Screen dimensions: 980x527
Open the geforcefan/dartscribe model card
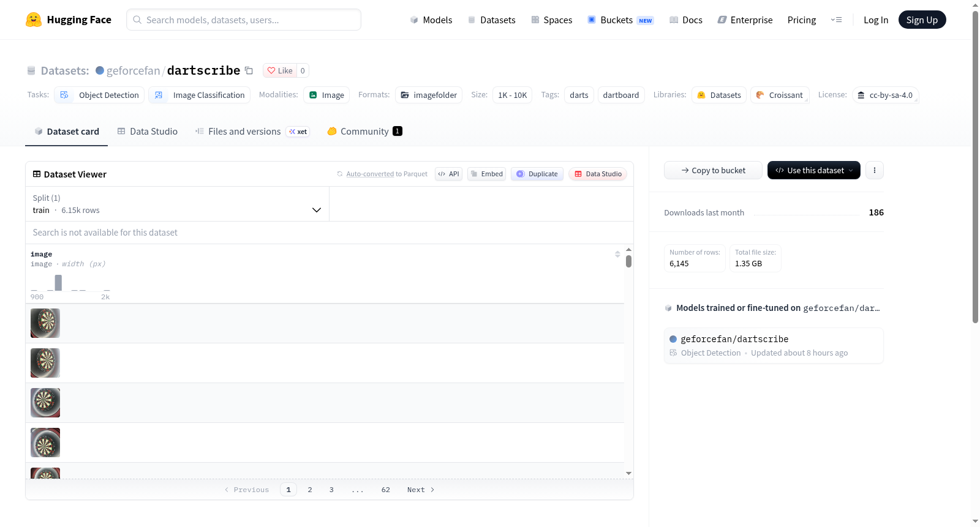774,346
